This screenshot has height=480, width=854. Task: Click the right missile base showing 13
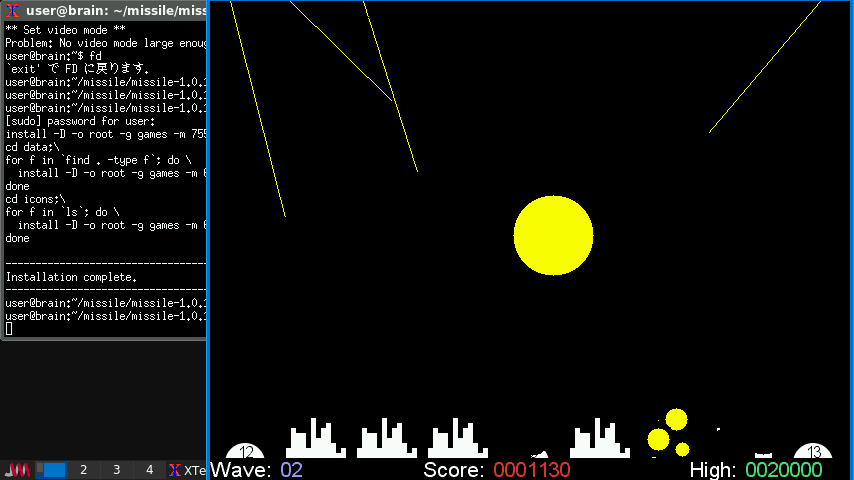point(813,452)
